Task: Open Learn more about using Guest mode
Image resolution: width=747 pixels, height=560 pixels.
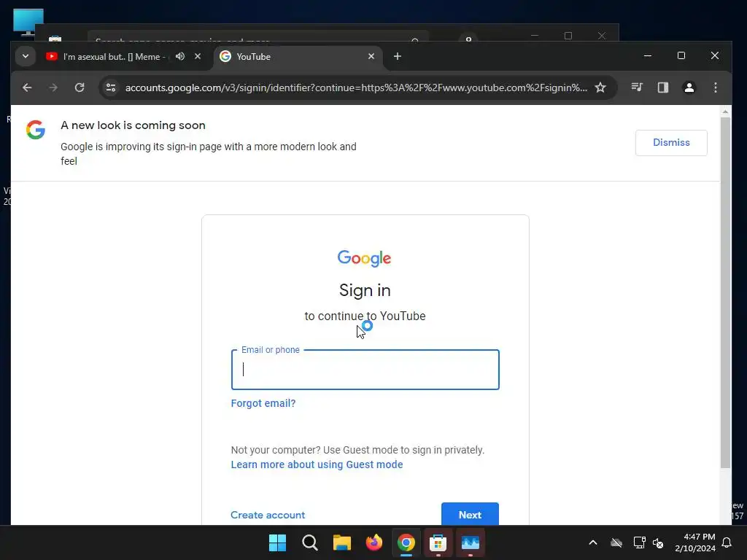Action: pos(317,464)
